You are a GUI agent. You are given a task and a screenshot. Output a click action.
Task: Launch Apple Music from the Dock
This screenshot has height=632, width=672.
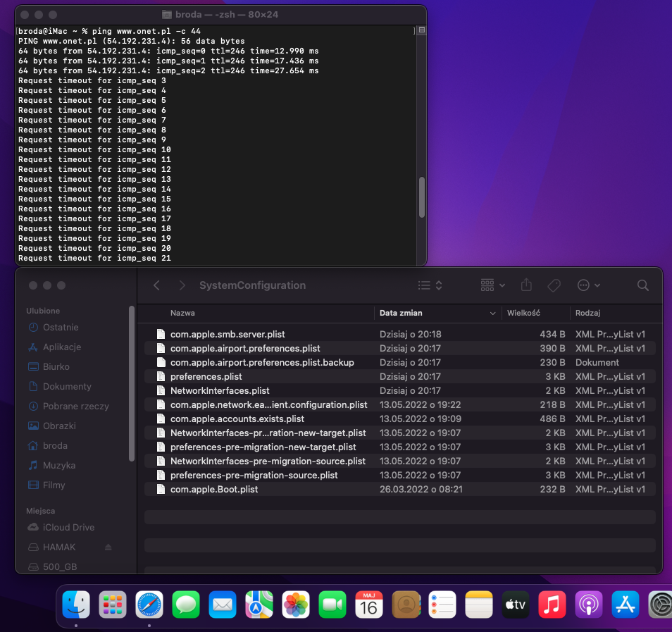(x=552, y=605)
